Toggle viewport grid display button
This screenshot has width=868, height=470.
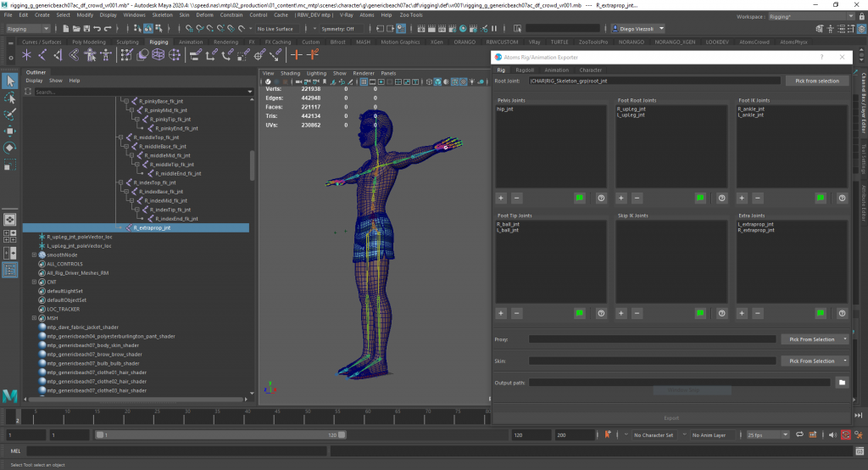[364, 82]
